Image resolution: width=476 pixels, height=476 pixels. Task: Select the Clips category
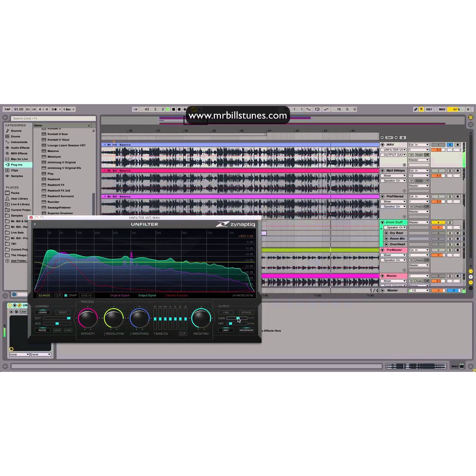coord(14,171)
